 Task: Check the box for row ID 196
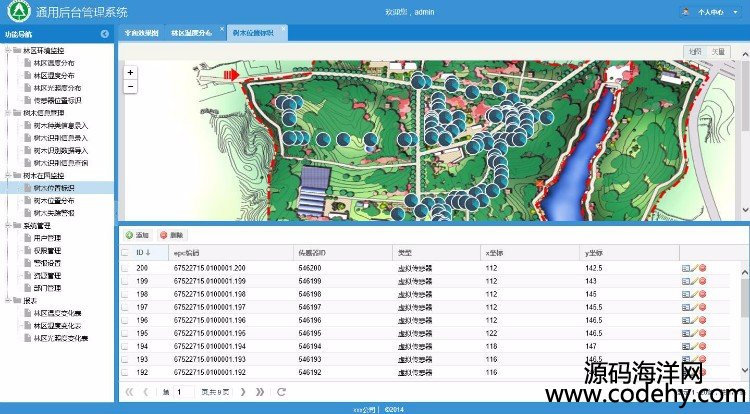(125, 320)
